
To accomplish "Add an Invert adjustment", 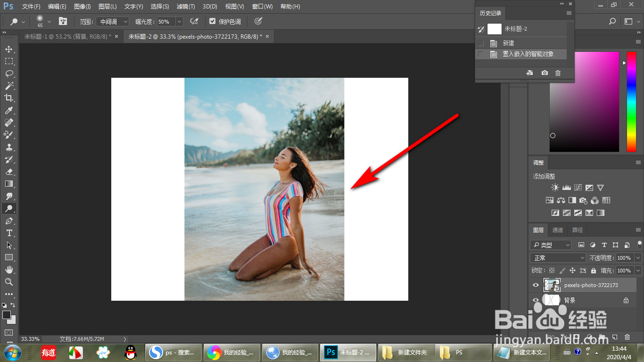I will pyautogui.click(x=555, y=213).
